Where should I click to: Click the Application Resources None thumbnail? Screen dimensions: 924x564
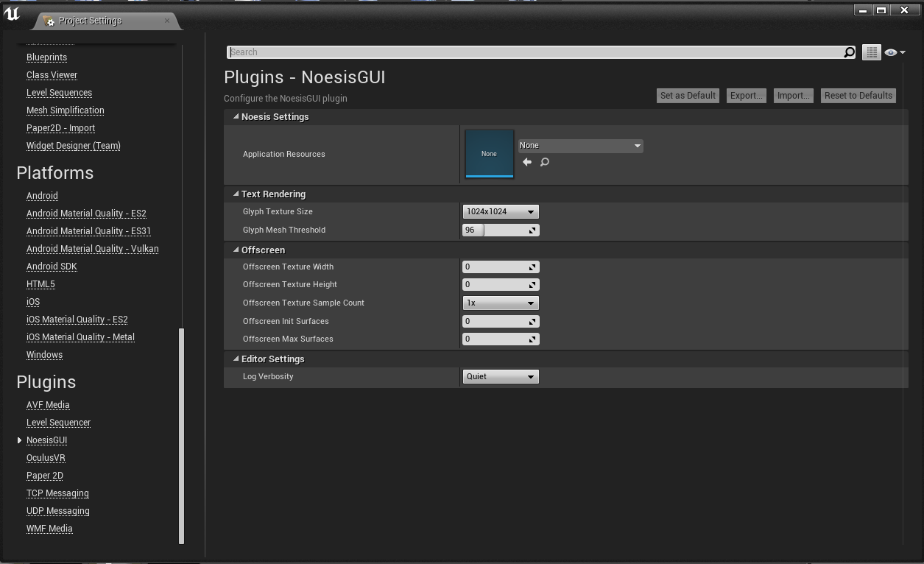(489, 153)
